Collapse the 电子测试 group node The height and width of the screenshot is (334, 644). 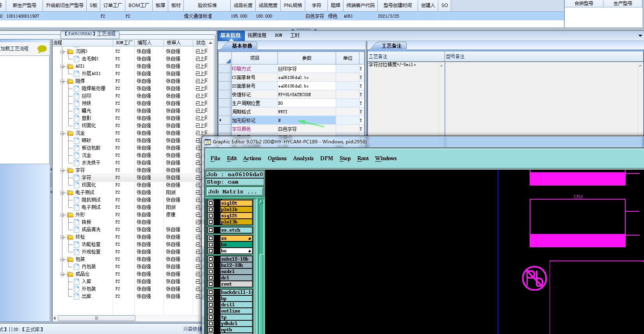(62, 193)
